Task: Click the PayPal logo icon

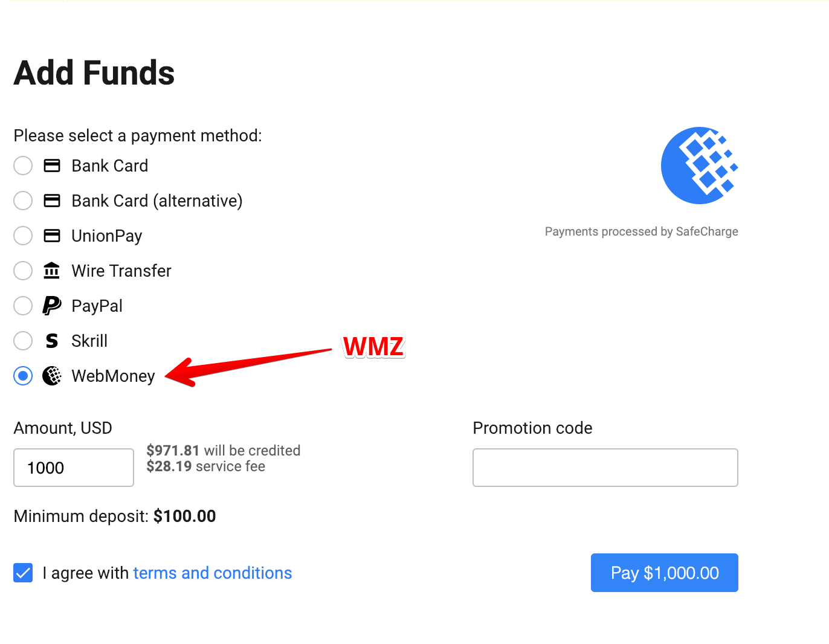Action: (x=52, y=306)
